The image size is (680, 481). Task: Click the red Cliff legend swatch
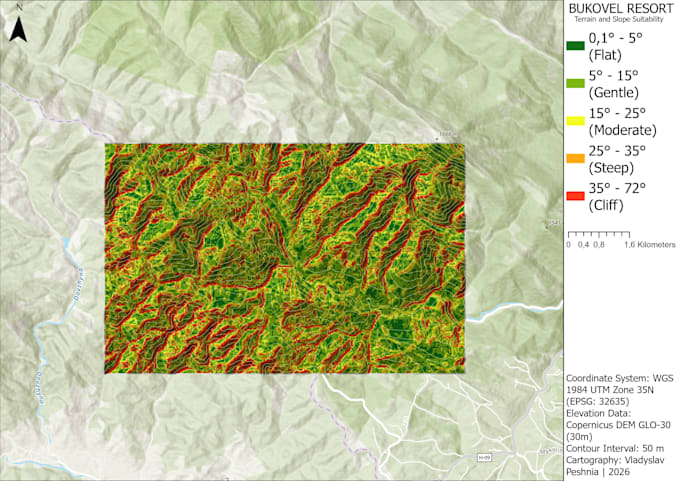click(x=575, y=196)
